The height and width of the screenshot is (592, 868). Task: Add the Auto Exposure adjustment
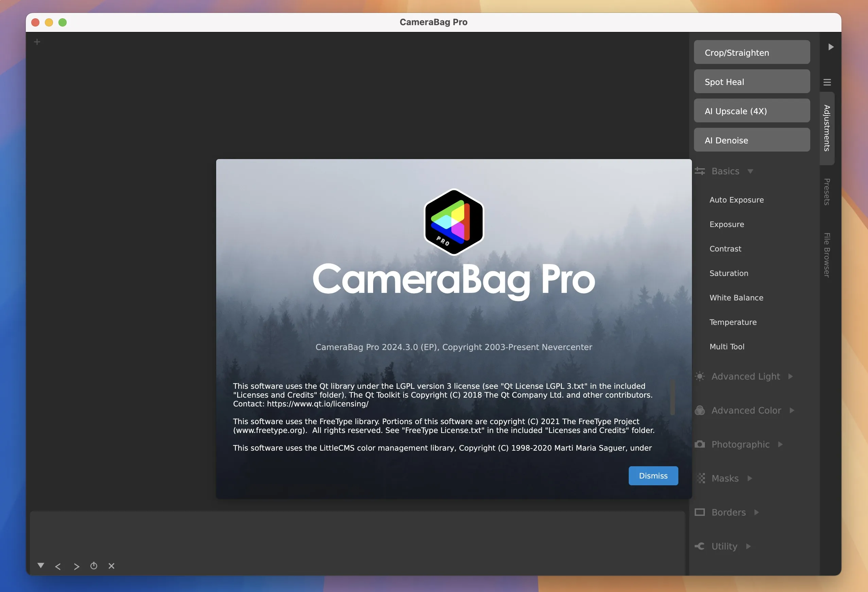pyautogui.click(x=736, y=200)
